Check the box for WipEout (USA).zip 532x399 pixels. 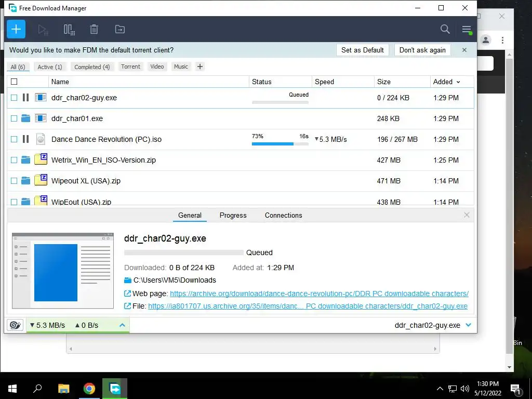pos(14,202)
